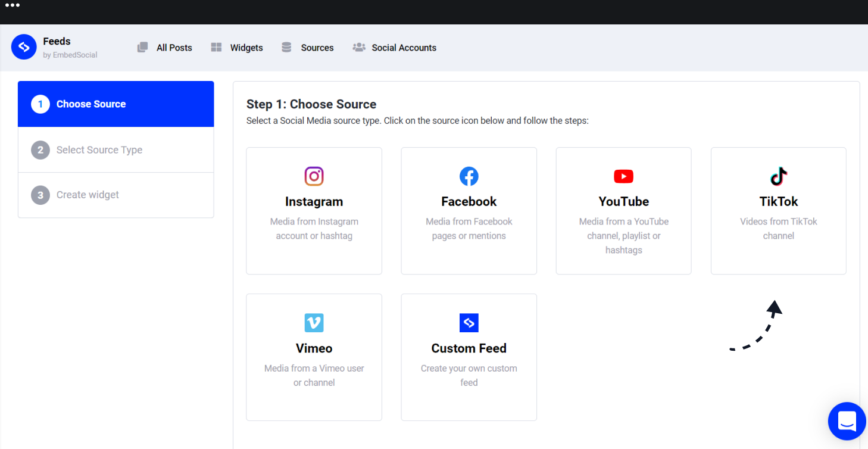Viewport: 868px width, 449px height.
Task: Click the Sources database icon
Action: (x=286, y=47)
